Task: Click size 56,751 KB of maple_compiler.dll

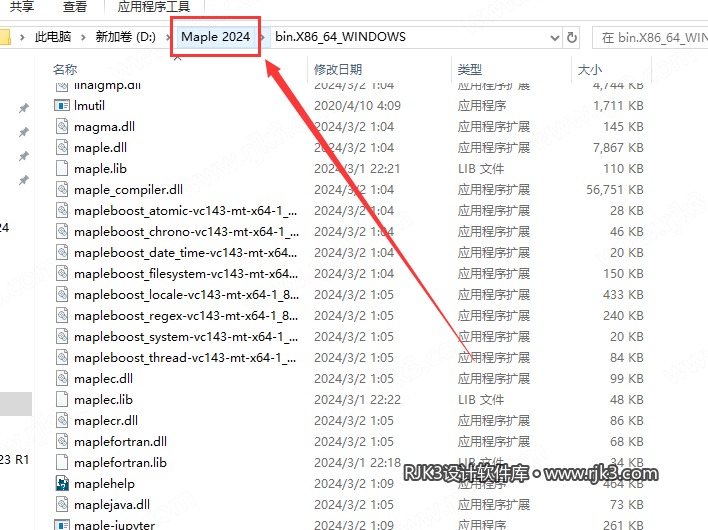Action: click(615, 190)
